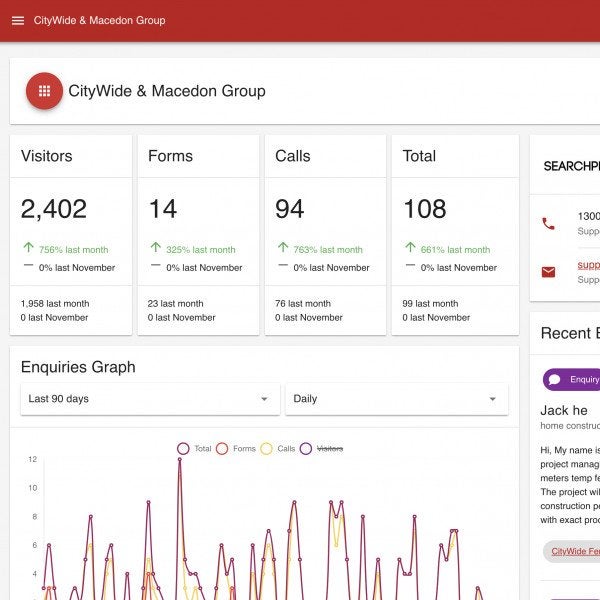Toggle the Calls series in graph legend

(278, 448)
